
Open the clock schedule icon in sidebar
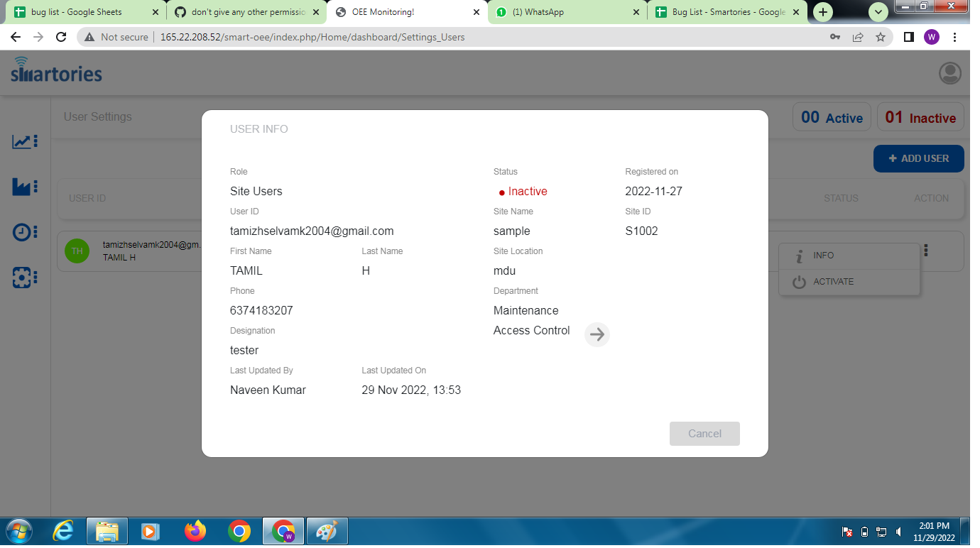coord(23,232)
